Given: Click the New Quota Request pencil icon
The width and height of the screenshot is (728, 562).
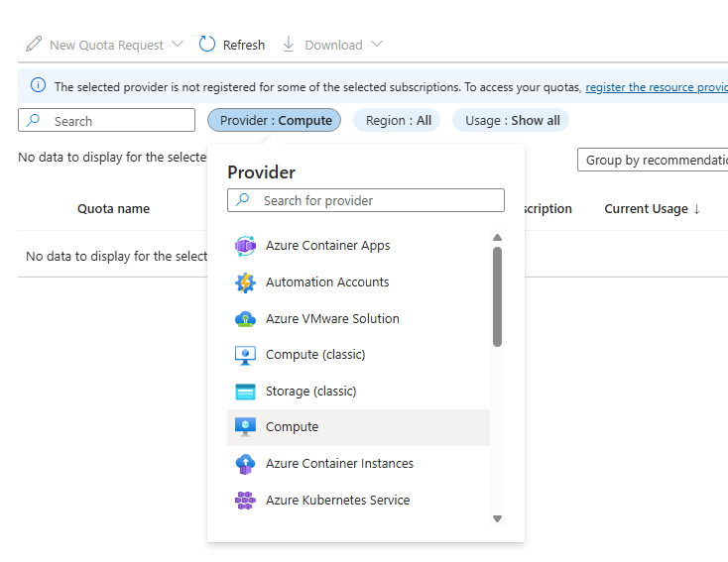Looking at the screenshot, I should 34,44.
